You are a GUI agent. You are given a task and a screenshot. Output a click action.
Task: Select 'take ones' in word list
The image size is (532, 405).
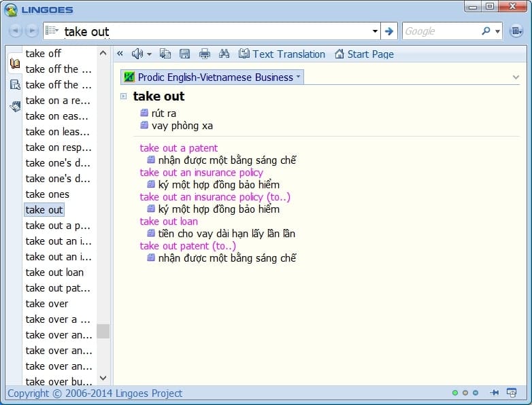tap(47, 194)
